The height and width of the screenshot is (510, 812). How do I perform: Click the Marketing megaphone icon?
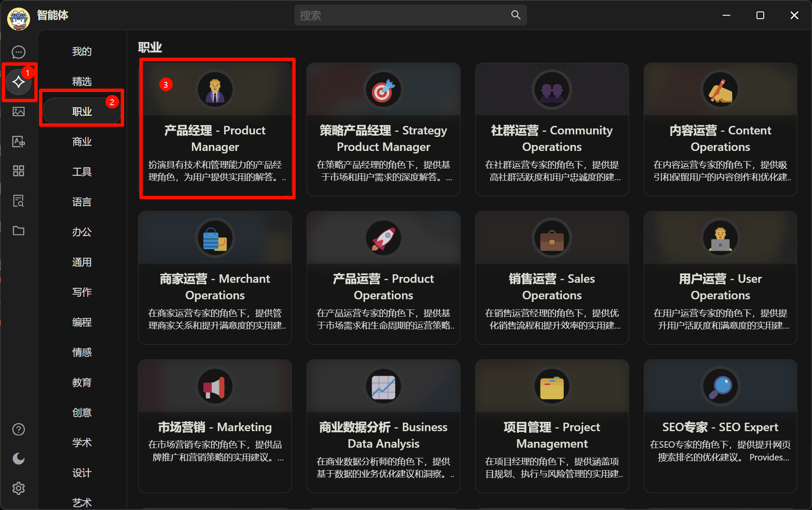click(x=215, y=387)
